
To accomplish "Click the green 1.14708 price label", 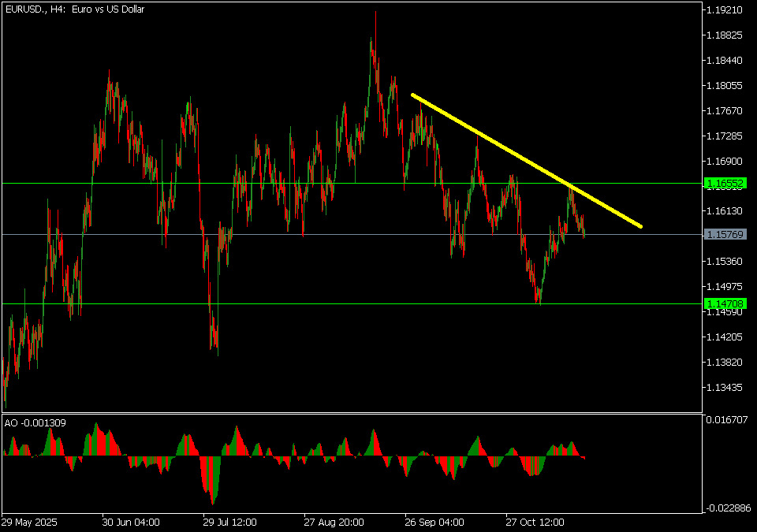I will point(723,303).
